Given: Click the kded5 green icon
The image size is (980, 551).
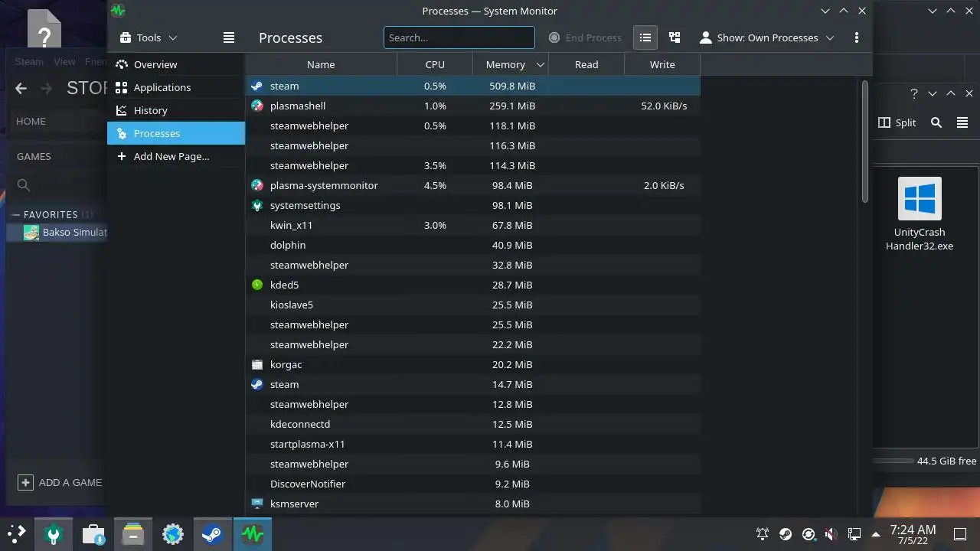Looking at the screenshot, I should tap(257, 285).
